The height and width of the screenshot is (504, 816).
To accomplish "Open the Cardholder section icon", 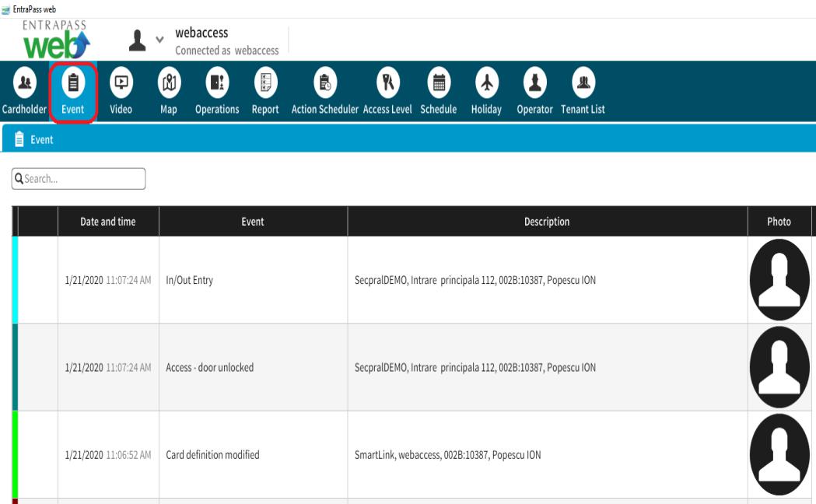I will coord(25,82).
